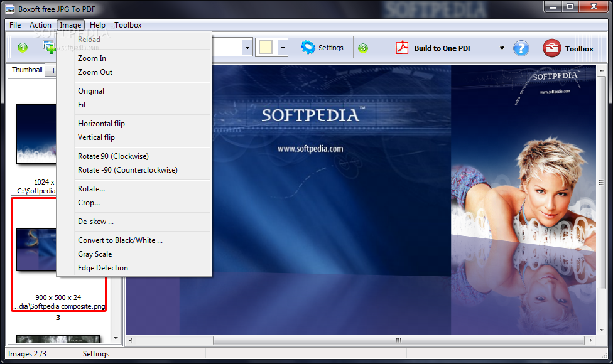
Task: Click the Settings status bar text
Action: tap(95, 354)
